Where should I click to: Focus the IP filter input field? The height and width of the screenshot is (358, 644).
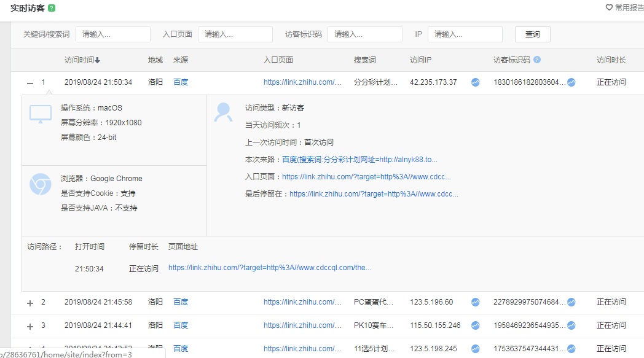(465, 34)
